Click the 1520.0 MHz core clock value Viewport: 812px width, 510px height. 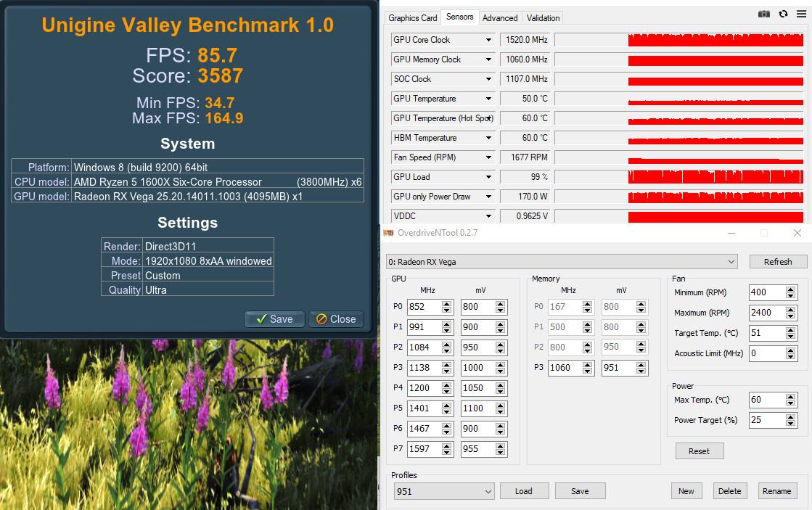click(x=526, y=40)
